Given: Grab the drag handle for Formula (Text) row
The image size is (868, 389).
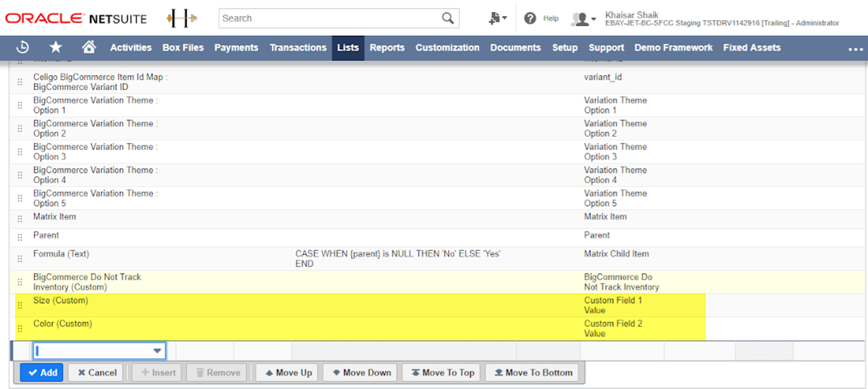Looking at the screenshot, I should [x=19, y=259].
